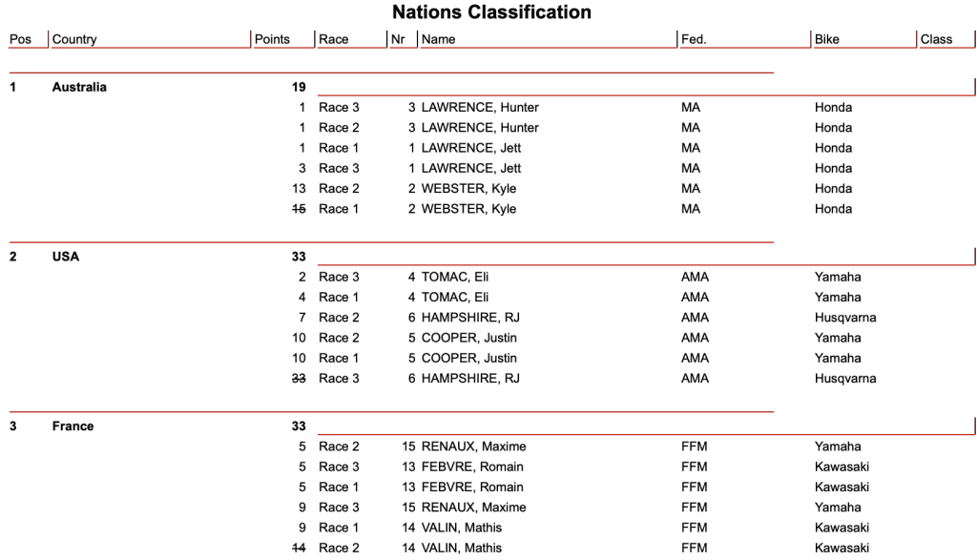Viewport: 977px width, 560px height.
Task: Select the Australia country row
Action: coord(79,87)
